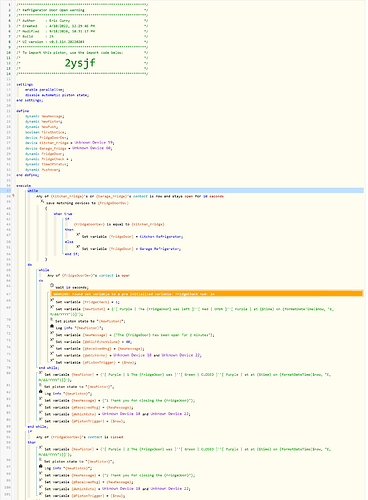Click '{FridgeDoorDev} is equal to {Kitchen_Fridge}' condition
Image resolution: width=368 pixels, height=500 pixels.
(x=119, y=224)
